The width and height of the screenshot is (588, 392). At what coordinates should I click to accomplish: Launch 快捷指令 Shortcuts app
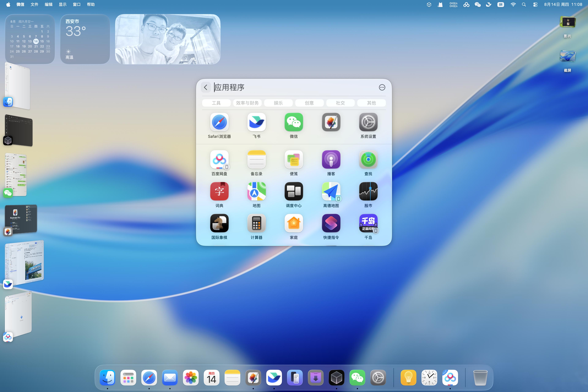point(331,223)
